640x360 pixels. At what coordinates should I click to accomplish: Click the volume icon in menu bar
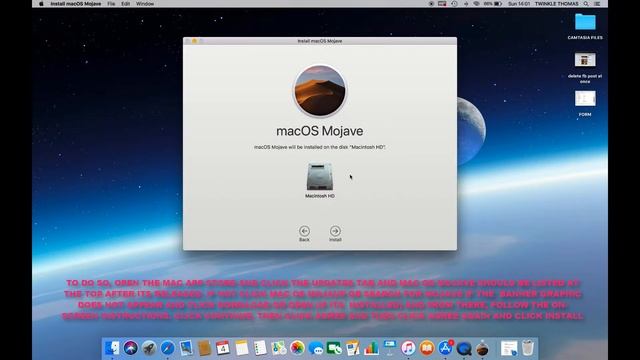466,4
